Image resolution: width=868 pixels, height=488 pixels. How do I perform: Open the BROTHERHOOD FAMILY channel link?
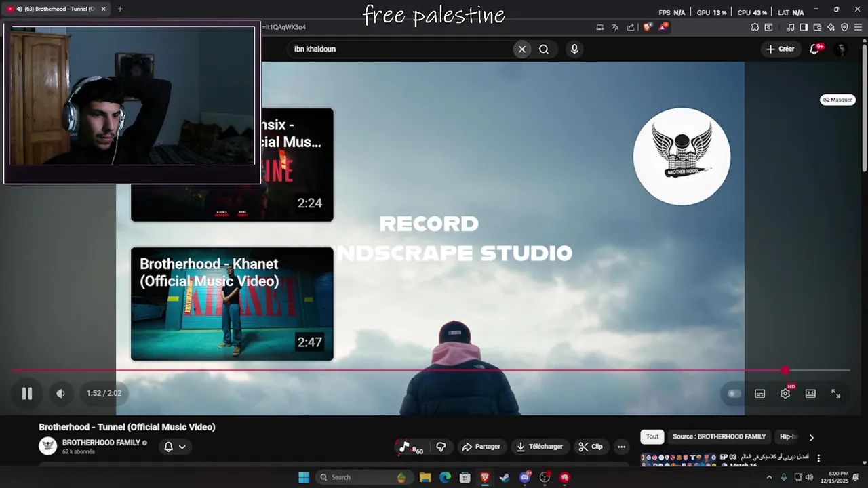pyautogui.click(x=101, y=443)
